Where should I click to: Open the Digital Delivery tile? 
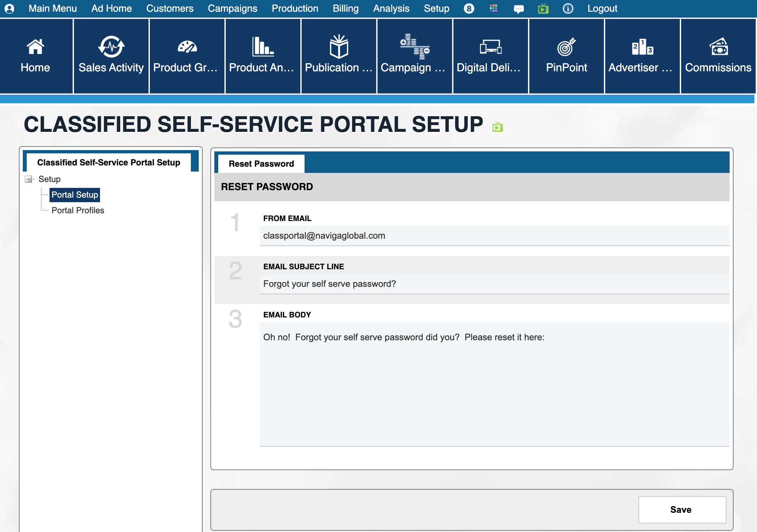(490, 56)
